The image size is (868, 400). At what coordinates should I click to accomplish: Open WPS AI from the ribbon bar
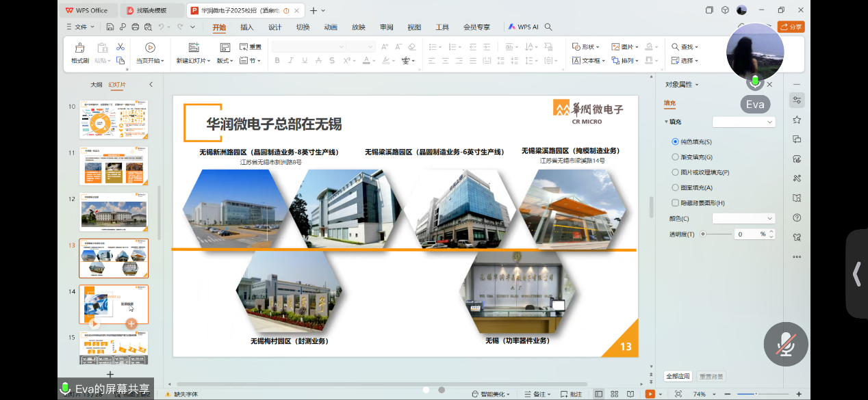(524, 27)
